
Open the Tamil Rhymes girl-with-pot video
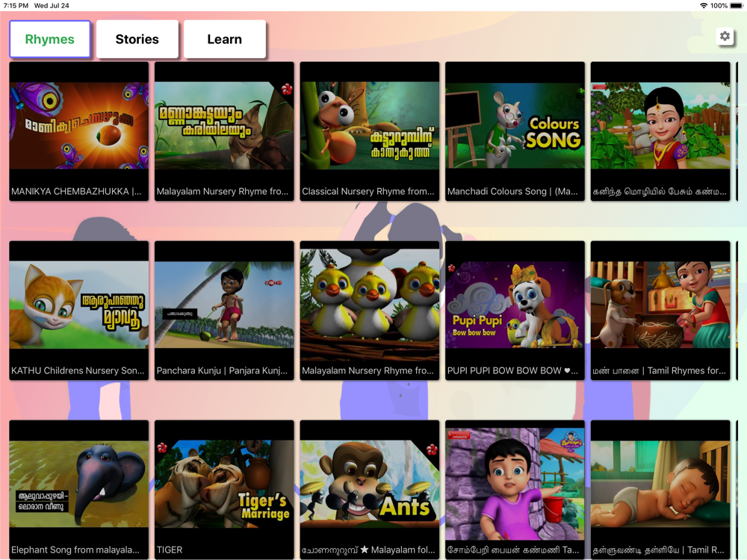click(660, 311)
